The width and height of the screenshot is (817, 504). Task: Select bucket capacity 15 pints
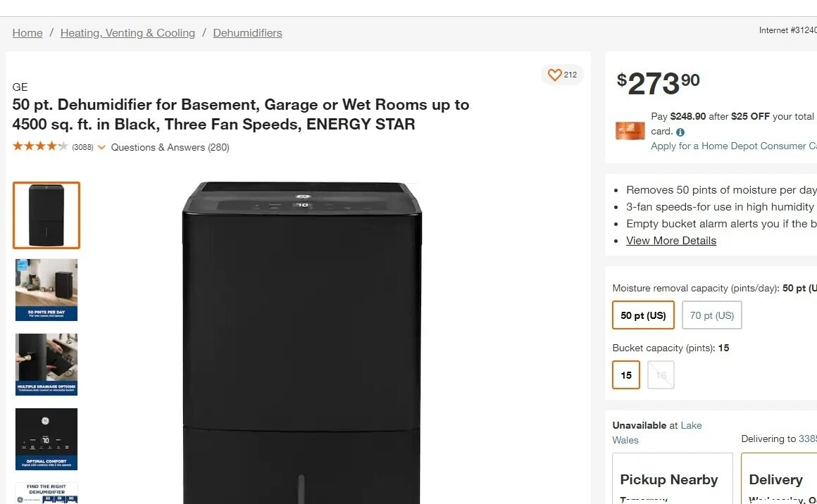[625, 375]
